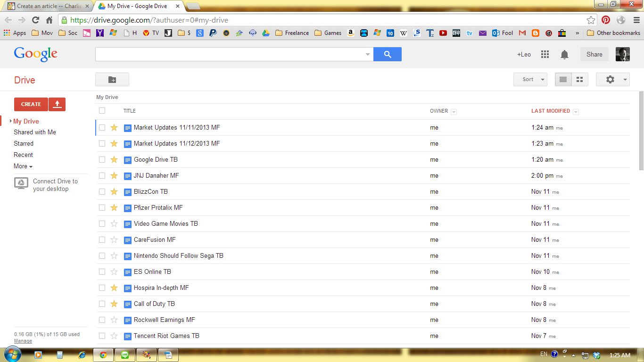Click the Manage storage link
This screenshot has height=362, width=644.
click(23, 341)
